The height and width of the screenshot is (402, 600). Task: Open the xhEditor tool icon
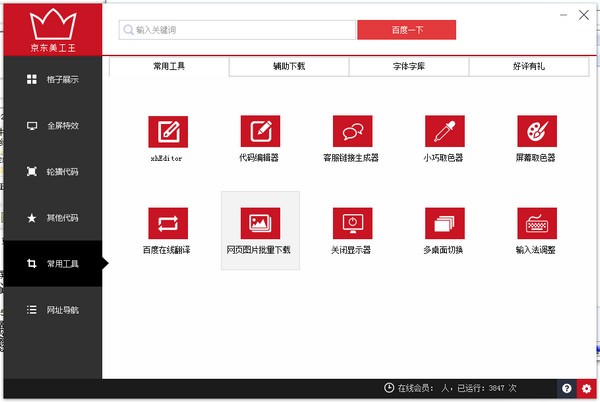(168, 132)
